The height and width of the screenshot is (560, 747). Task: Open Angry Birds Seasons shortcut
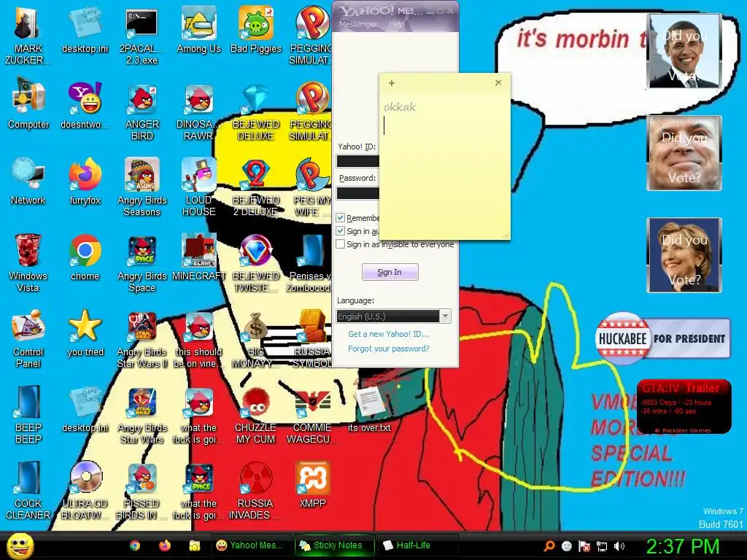[x=142, y=187]
